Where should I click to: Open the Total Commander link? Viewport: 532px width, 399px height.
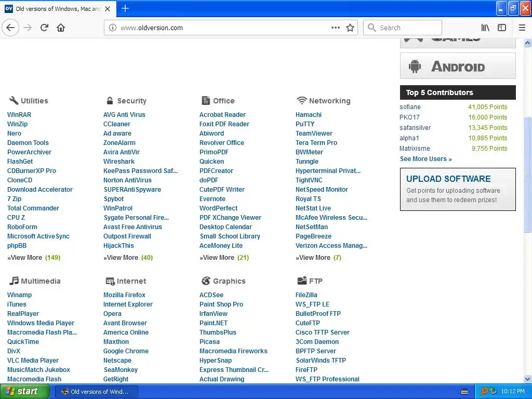coord(33,208)
